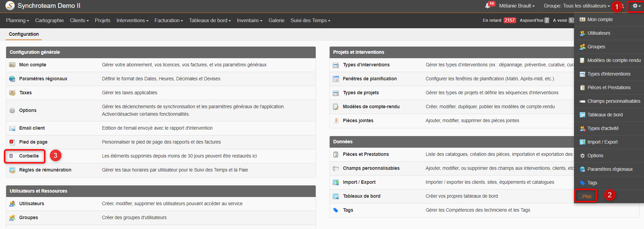Open the Mélanie Brault user dropdown
This screenshot has height=229, width=644.
[517, 6]
